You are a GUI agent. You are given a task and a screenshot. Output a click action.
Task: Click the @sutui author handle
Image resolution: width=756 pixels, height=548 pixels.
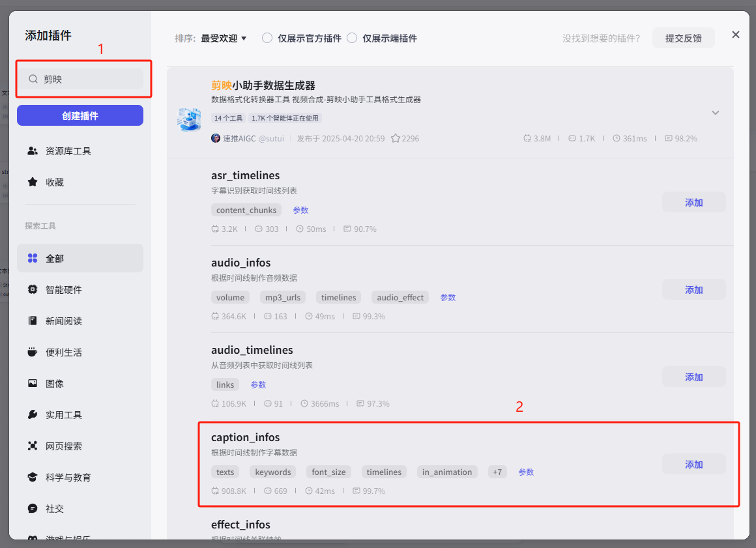coord(271,138)
